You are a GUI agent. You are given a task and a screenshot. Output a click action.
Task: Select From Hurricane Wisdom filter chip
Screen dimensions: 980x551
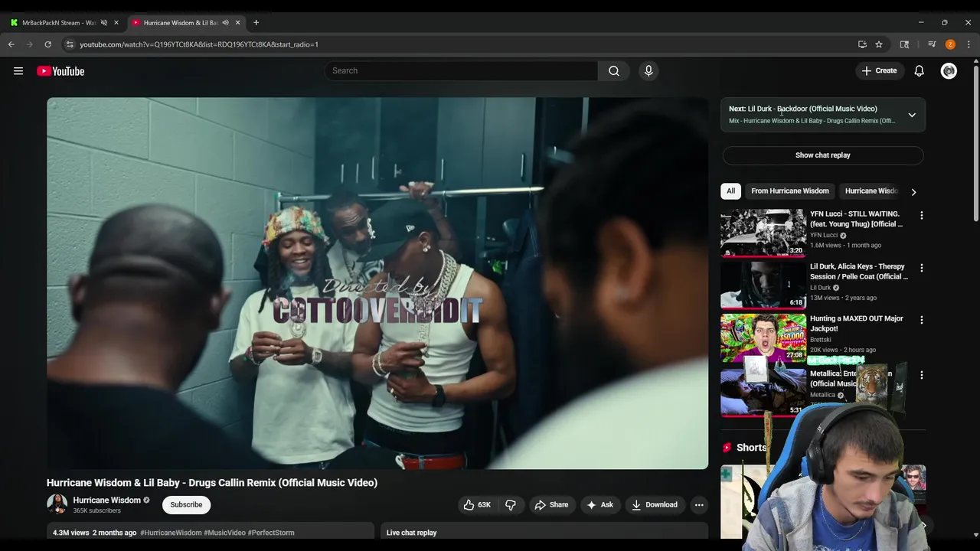pyautogui.click(x=790, y=191)
